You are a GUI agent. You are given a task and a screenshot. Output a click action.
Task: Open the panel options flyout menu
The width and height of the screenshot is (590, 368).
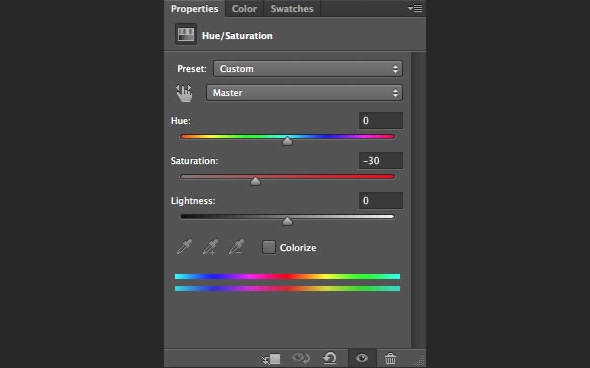pyautogui.click(x=415, y=8)
